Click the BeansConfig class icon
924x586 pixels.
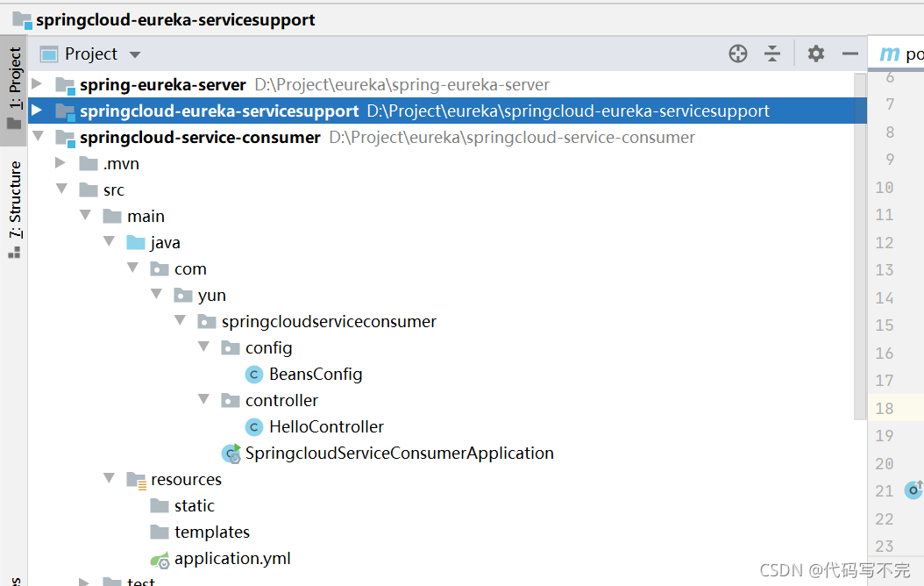(253, 374)
